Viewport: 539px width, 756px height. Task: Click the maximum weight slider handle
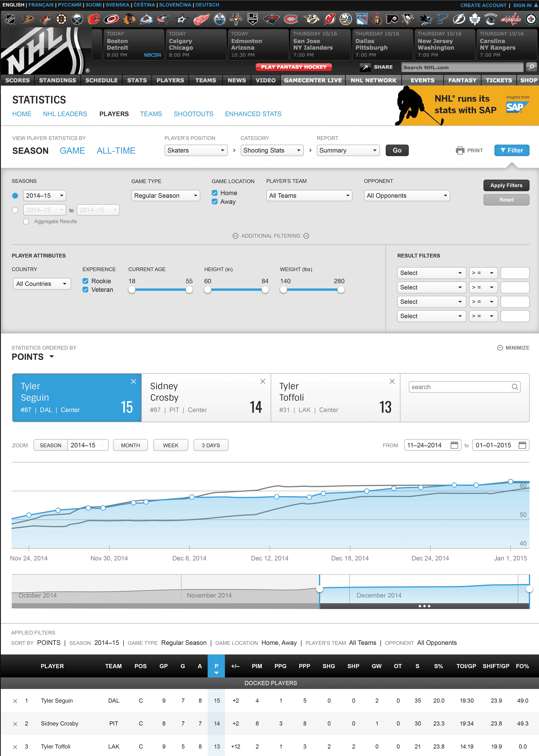pos(341,290)
